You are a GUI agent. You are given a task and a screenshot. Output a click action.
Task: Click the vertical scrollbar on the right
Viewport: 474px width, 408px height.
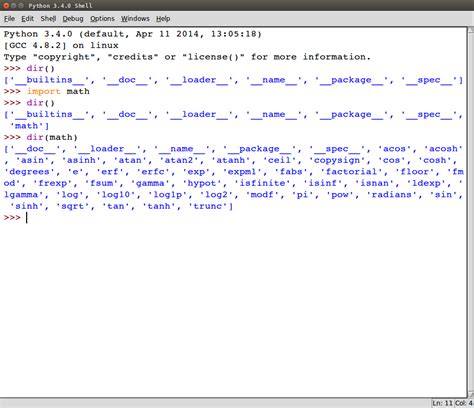point(471,212)
